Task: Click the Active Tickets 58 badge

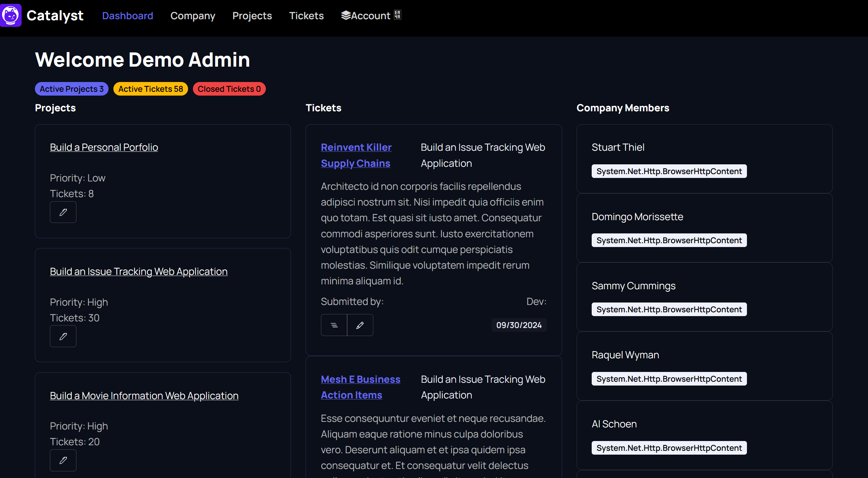Action: point(151,89)
